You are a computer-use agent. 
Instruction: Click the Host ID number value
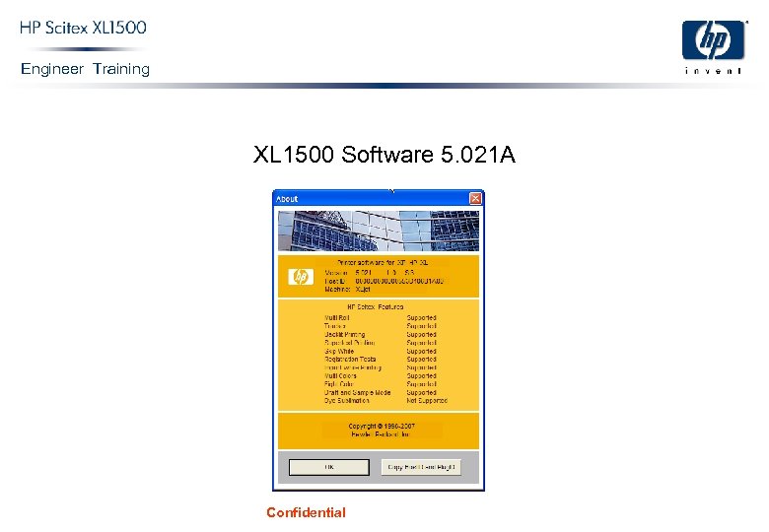[x=399, y=281]
